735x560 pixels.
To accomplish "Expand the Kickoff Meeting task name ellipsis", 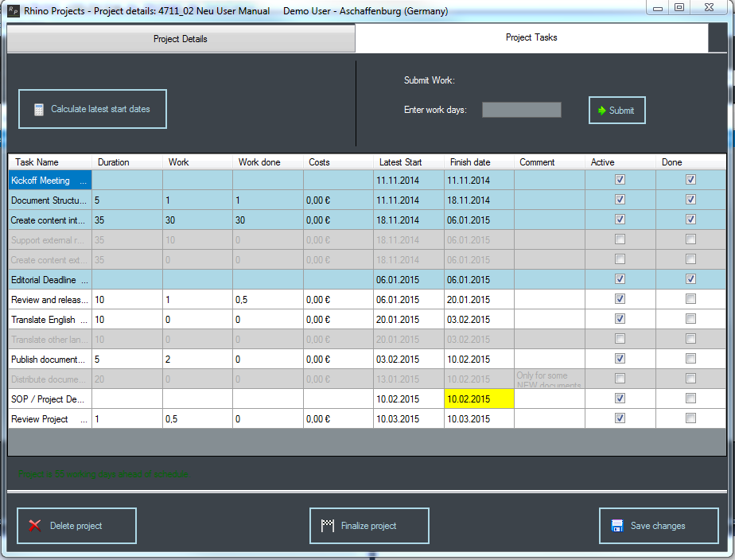I will click(x=84, y=181).
